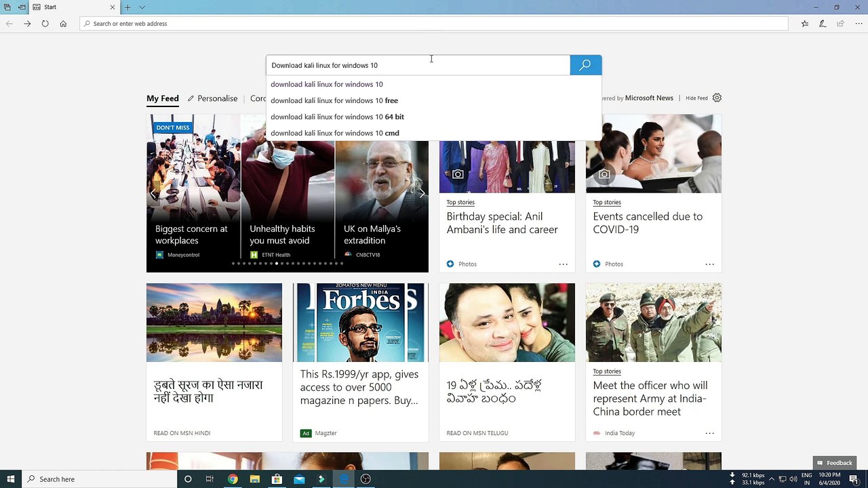The image size is (868, 488).
Task: Set these tabs aside
Action: pos(22,7)
